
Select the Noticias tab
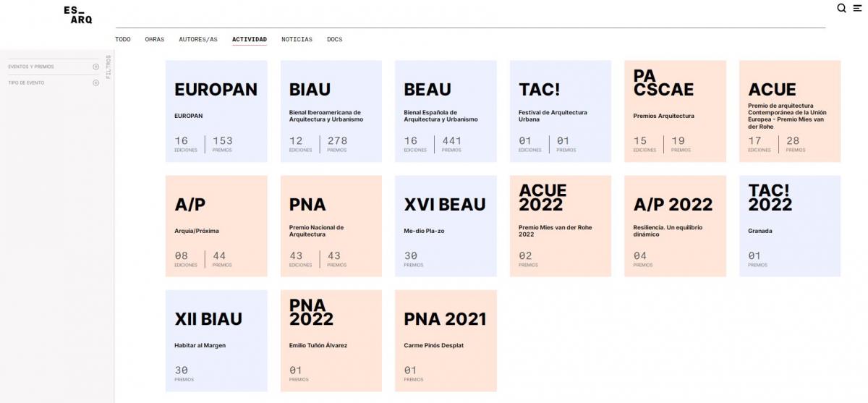pyautogui.click(x=297, y=39)
